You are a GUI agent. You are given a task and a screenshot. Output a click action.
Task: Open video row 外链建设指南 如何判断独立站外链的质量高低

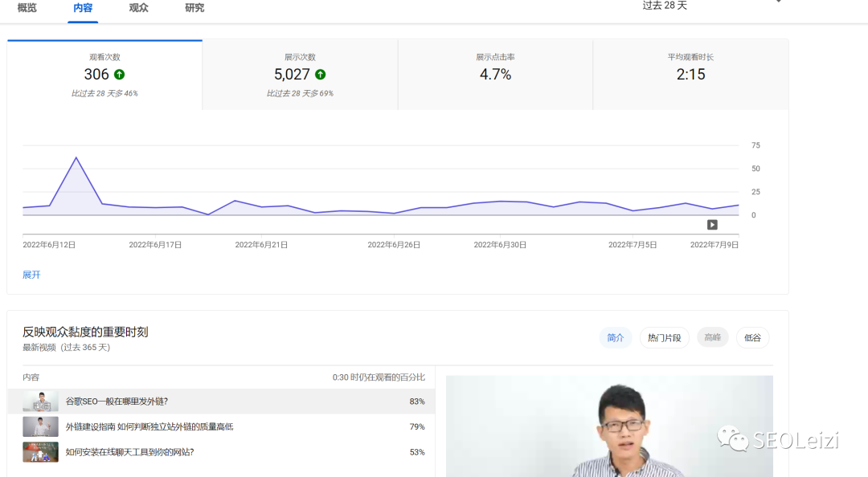tap(222, 426)
